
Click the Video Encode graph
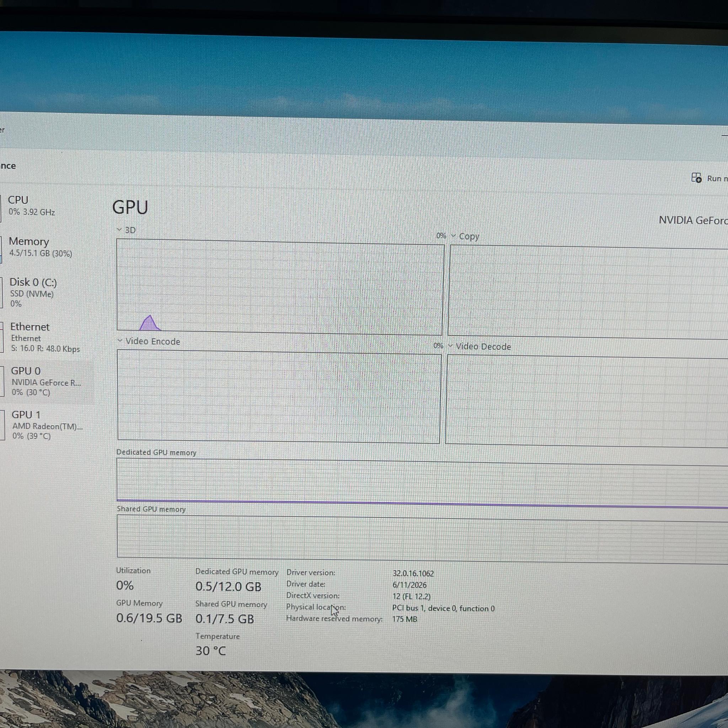(x=279, y=396)
